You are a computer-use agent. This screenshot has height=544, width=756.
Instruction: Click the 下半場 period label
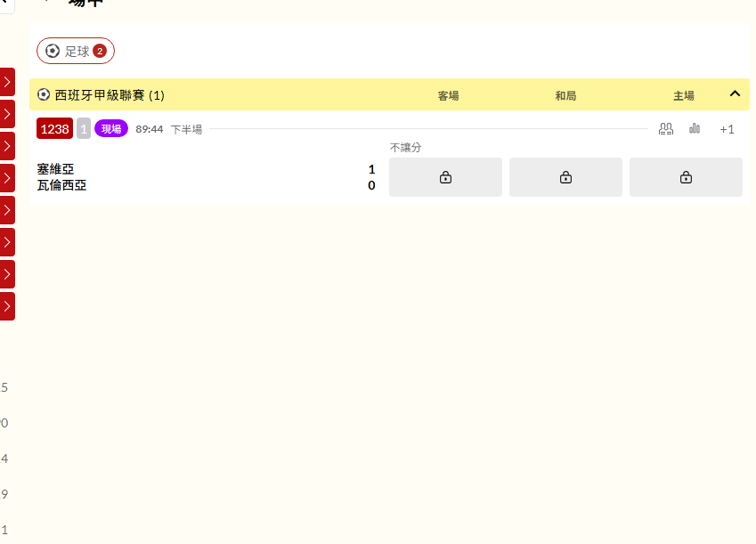pos(186,129)
